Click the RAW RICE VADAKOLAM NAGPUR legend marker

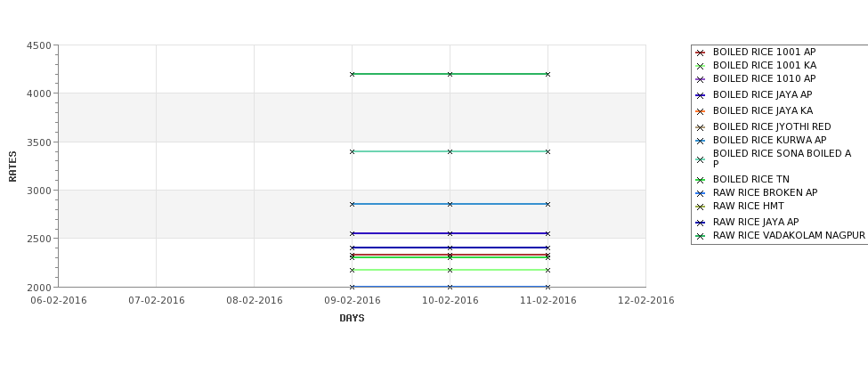(x=701, y=236)
